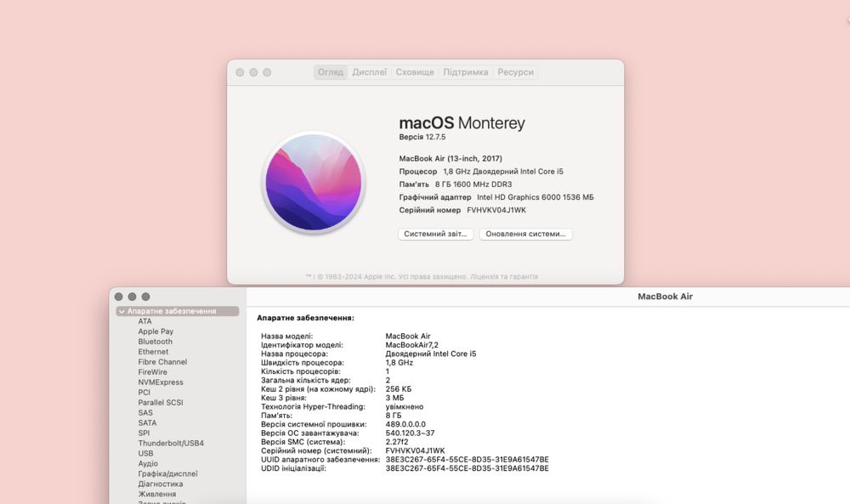This screenshot has height=504, width=850.
Task: Zoom the About This Mac window
Action: click(267, 72)
